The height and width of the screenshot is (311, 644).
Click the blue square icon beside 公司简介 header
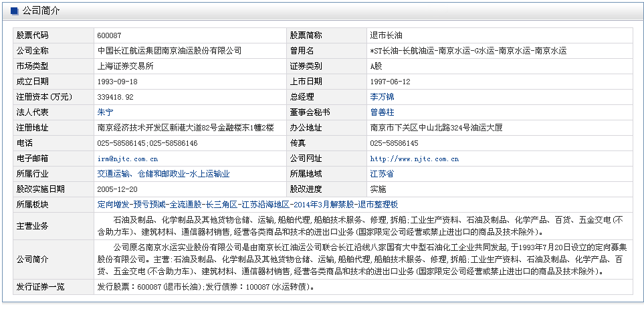click(15, 11)
